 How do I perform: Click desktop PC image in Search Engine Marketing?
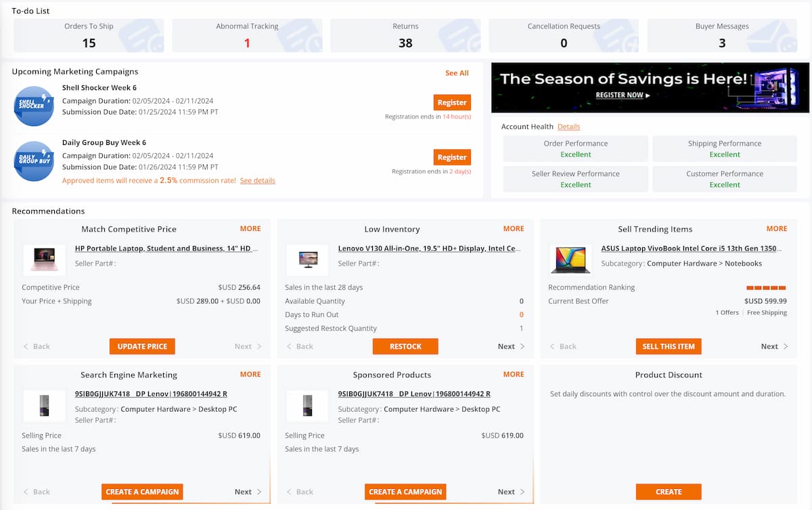45,404
